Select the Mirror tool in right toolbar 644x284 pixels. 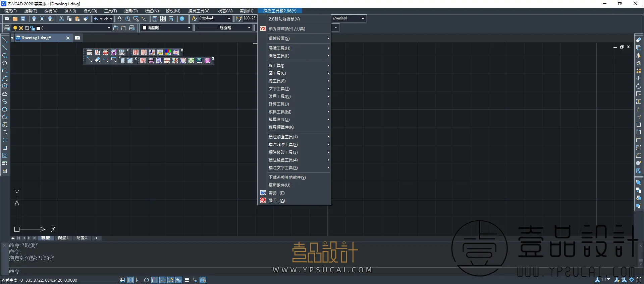click(639, 55)
